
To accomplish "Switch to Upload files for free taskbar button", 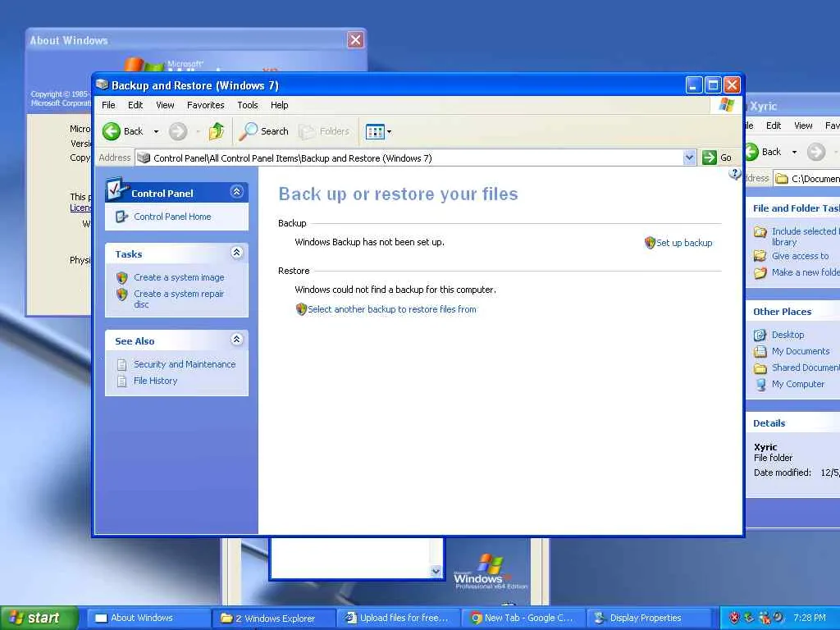I will [398, 619].
